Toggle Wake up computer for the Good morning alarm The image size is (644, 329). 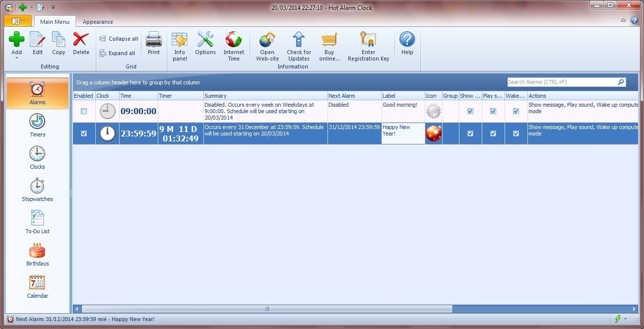tap(516, 111)
